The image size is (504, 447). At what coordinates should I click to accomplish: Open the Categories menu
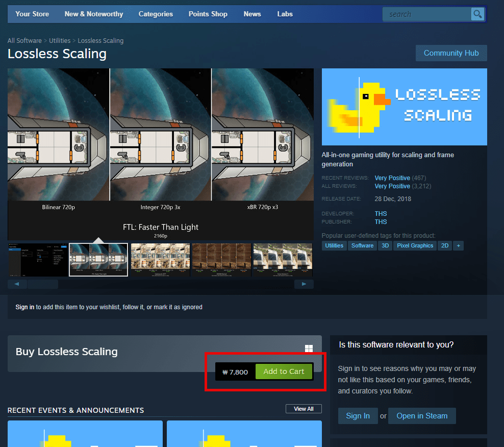(156, 14)
